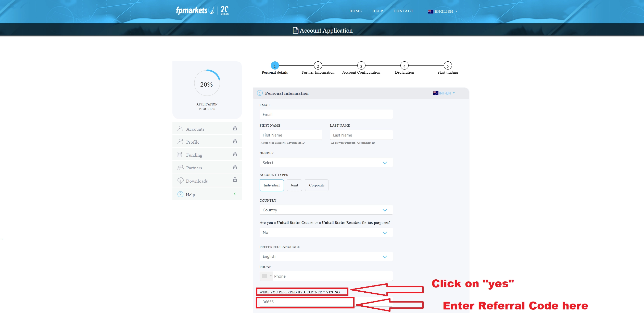Focus the Email input field
Image resolution: width=644 pixels, height=313 pixels.
pyautogui.click(x=326, y=114)
